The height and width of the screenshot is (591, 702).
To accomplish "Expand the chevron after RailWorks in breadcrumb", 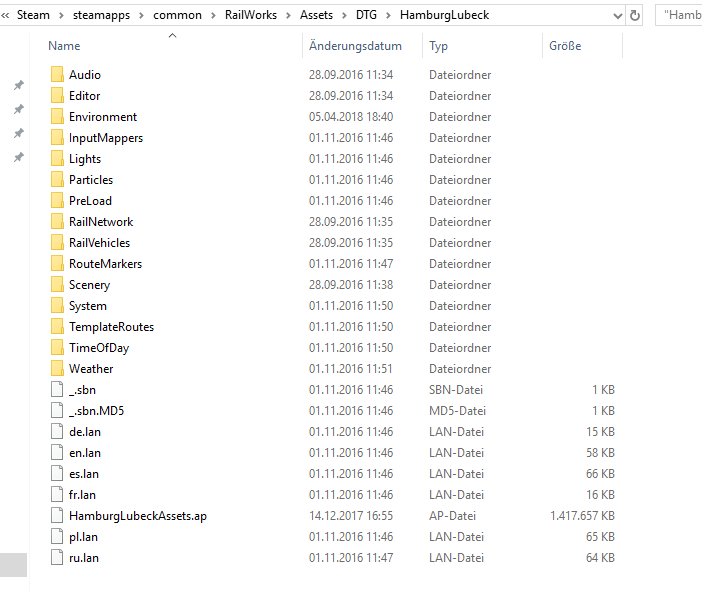I will [x=289, y=16].
